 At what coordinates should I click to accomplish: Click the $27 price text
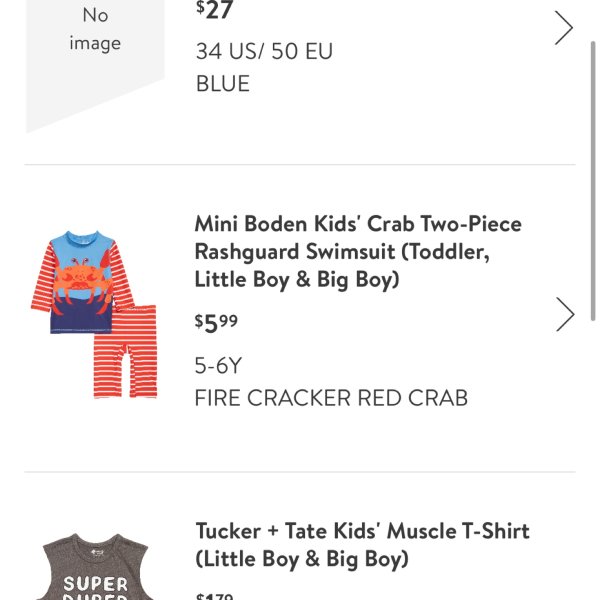click(214, 10)
